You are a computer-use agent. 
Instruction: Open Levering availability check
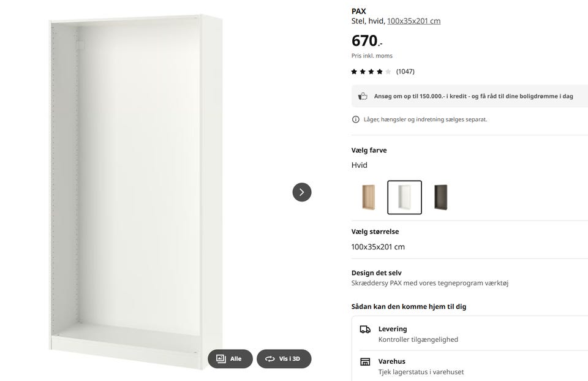tap(418, 334)
